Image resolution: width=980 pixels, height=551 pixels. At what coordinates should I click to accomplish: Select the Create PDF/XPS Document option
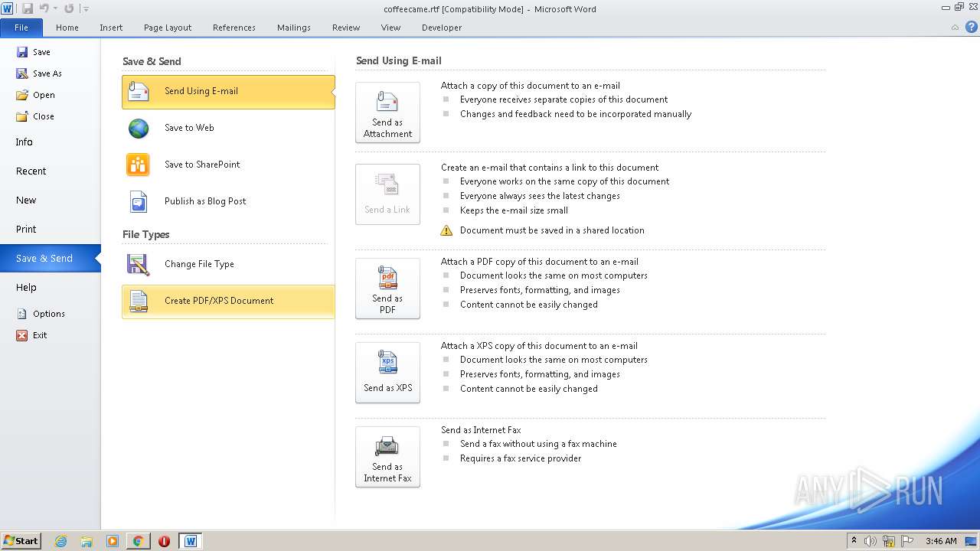tap(228, 301)
